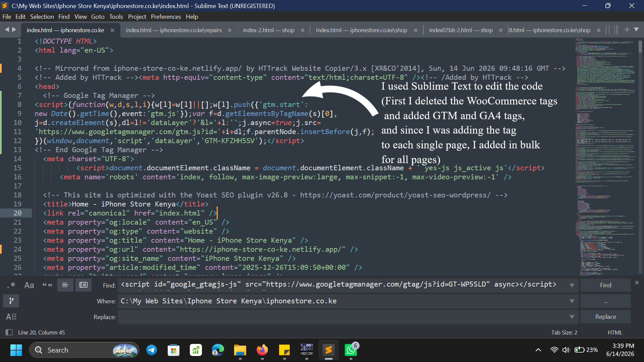Image resolution: width=644 pixels, height=362 pixels.
Task: Change Tab Size: 2 setting
Action: pyautogui.click(x=564, y=333)
